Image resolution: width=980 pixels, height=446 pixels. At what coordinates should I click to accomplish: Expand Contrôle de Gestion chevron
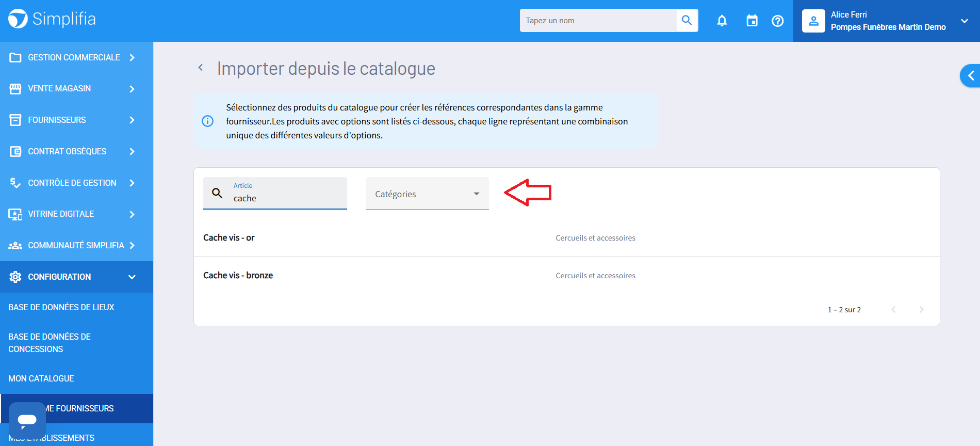[x=132, y=183]
